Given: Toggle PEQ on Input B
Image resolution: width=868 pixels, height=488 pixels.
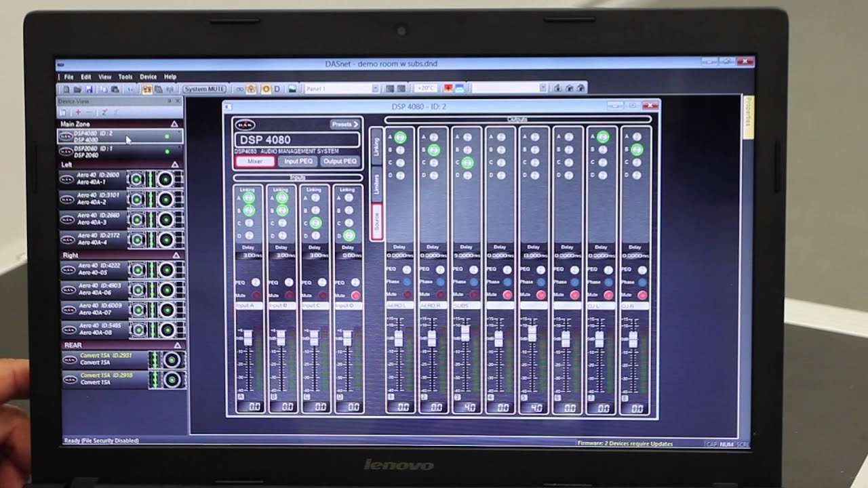Looking at the screenshot, I should (289, 282).
